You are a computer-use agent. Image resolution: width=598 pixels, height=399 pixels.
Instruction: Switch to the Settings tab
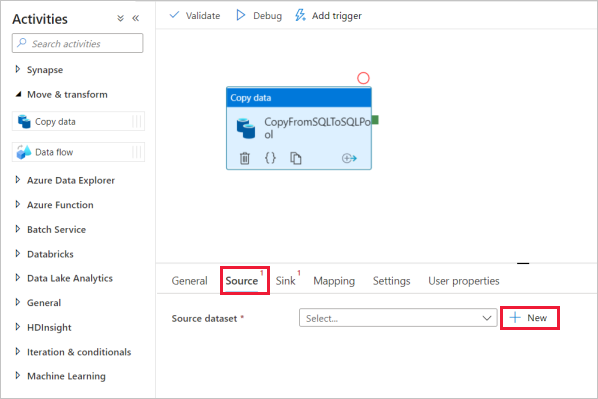click(x=392, y=281)
